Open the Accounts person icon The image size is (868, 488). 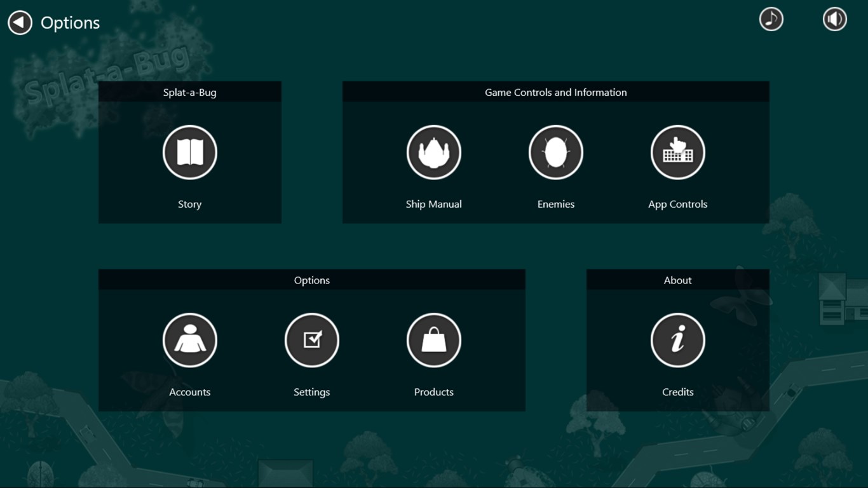coord(190,341)
